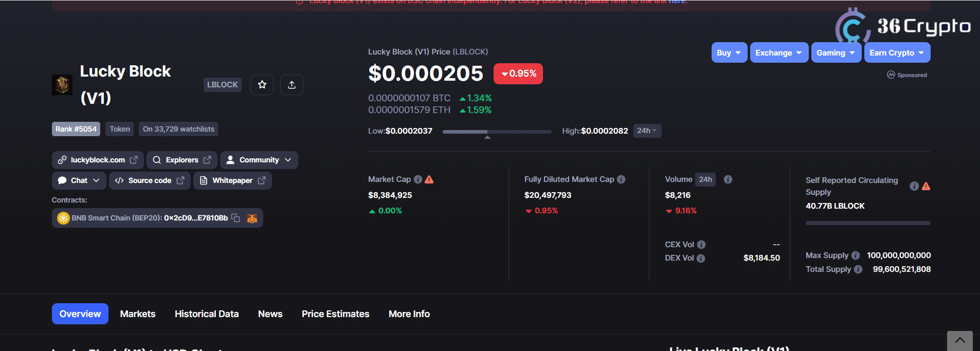The height and width of the screenshot is (351, 980).
Task: Open the Exchange dropdown
Action: 779,52
